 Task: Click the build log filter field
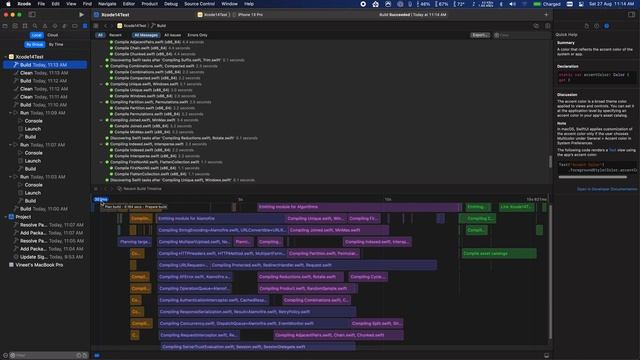[x=521, y=35]
